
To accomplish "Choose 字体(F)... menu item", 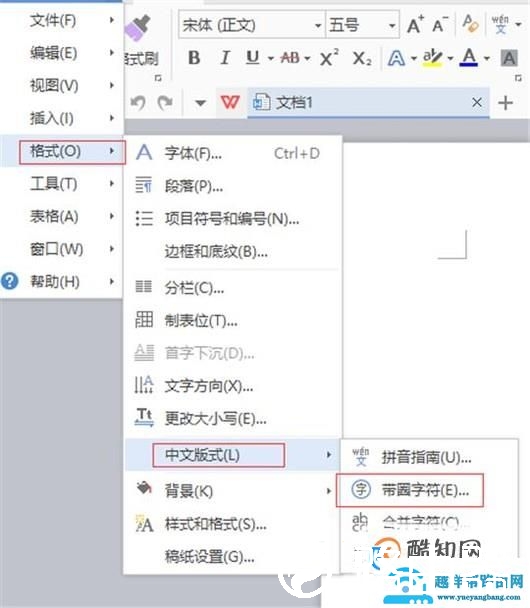I will [233, 154].
